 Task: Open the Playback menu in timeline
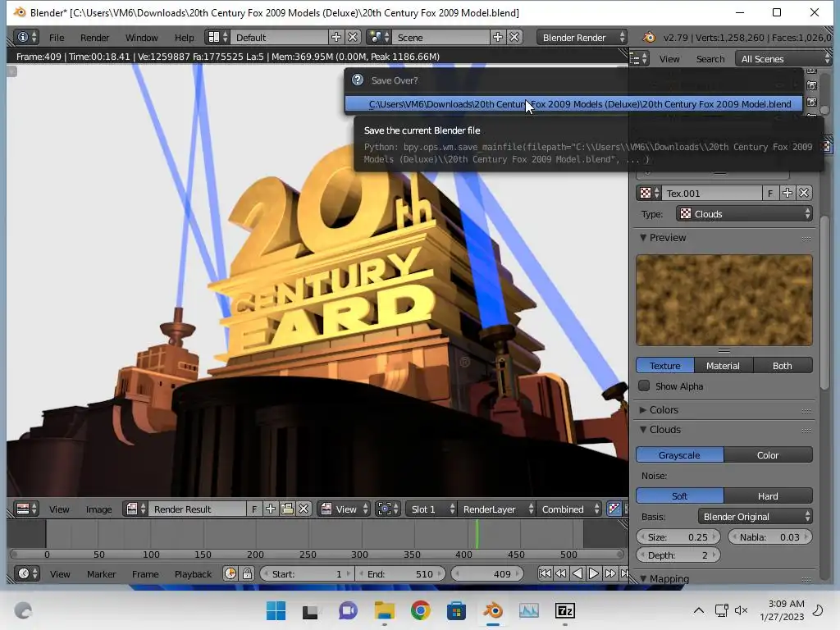(193, 573)
